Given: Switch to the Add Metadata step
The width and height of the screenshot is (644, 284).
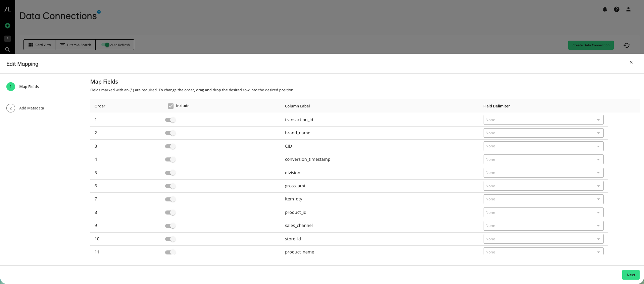Looking at the screenshot, I should click(x=32, y=108).
